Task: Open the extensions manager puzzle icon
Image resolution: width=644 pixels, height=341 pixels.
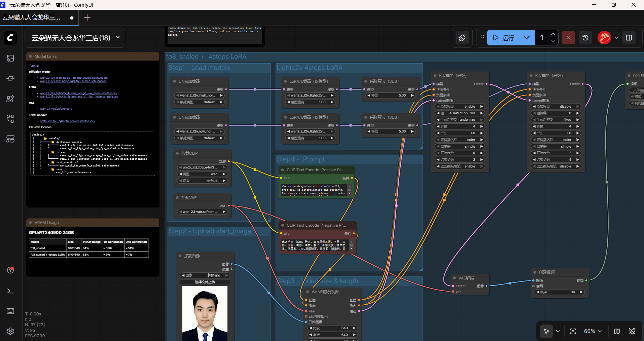Action: 462,38
